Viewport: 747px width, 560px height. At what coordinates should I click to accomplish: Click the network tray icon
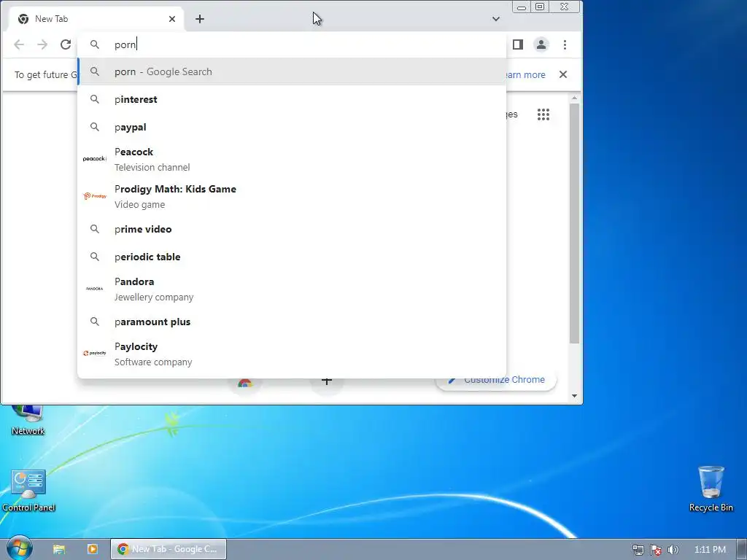coord(638,550)
